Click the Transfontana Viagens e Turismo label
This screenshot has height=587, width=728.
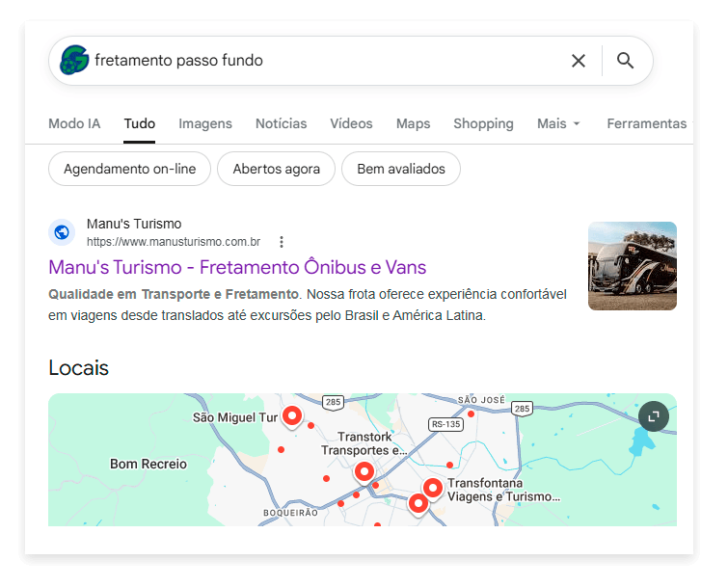click(x=503, y=490)
